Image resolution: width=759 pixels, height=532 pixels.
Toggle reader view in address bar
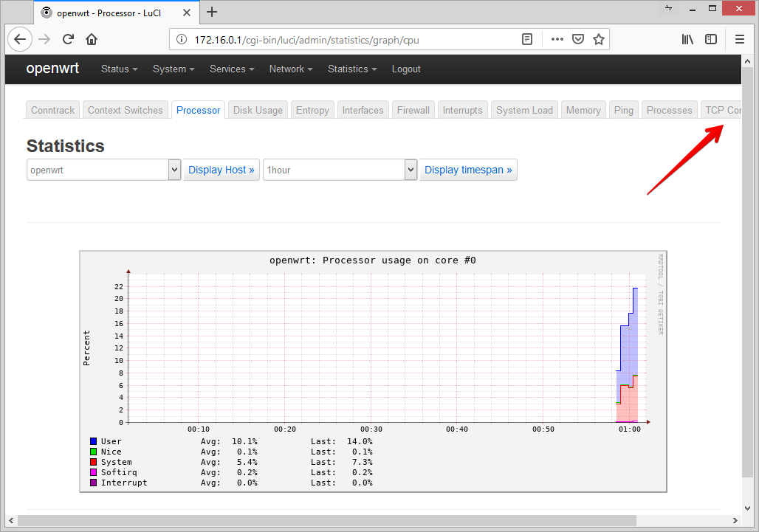[x=527, y=40]
